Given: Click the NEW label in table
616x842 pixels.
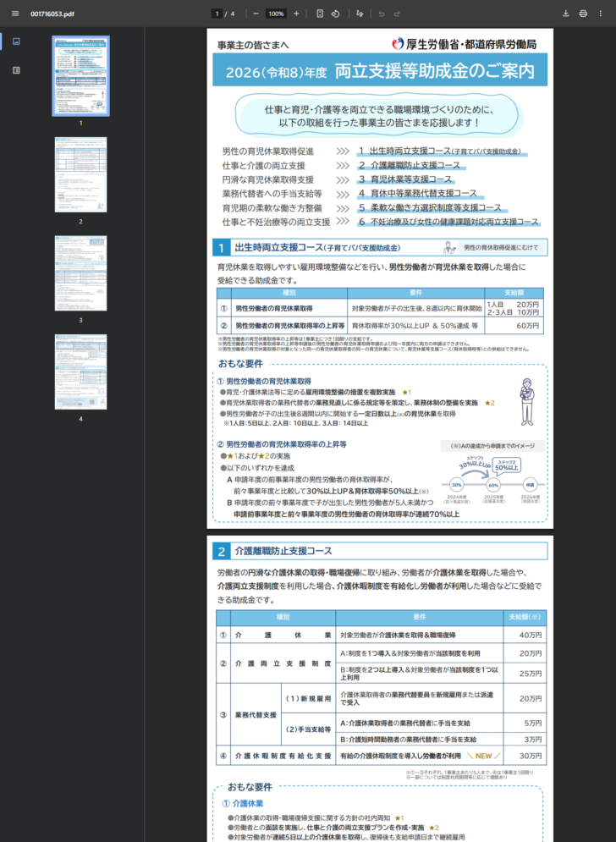Looking at the screenshot, I should coord(483,756).
